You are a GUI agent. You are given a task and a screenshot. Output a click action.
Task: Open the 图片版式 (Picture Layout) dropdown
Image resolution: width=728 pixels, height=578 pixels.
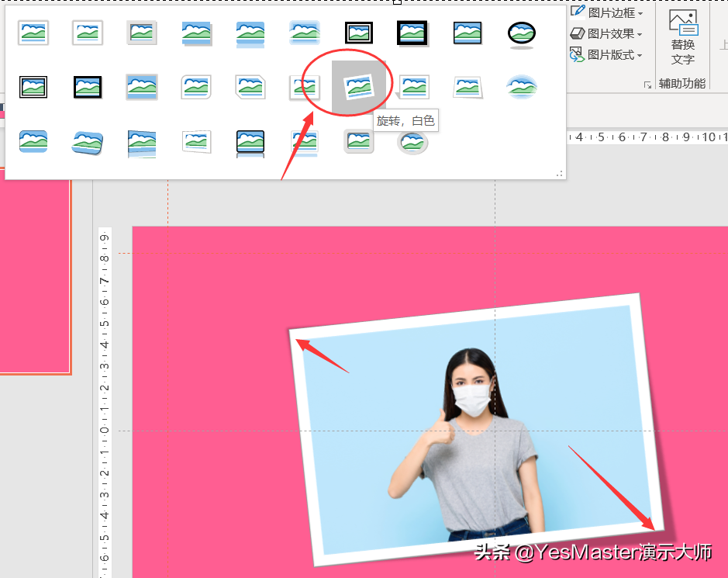pyautogui.click(x=606, y=55)
